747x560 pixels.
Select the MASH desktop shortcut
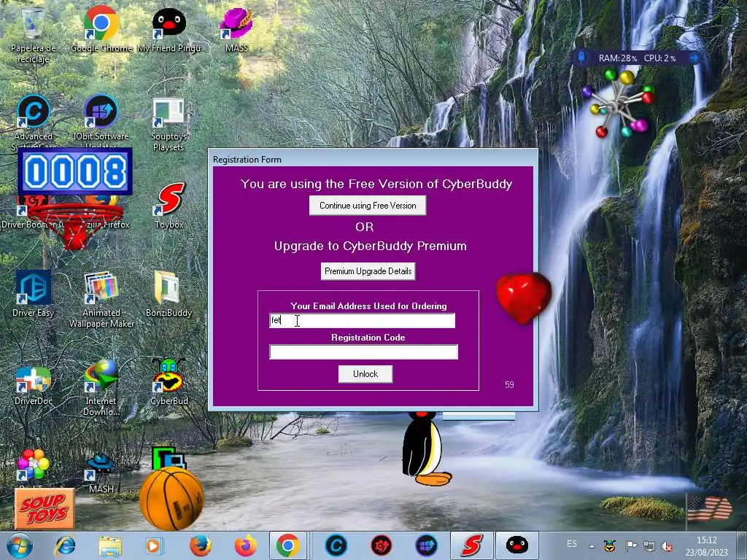(x=101, y=472)
